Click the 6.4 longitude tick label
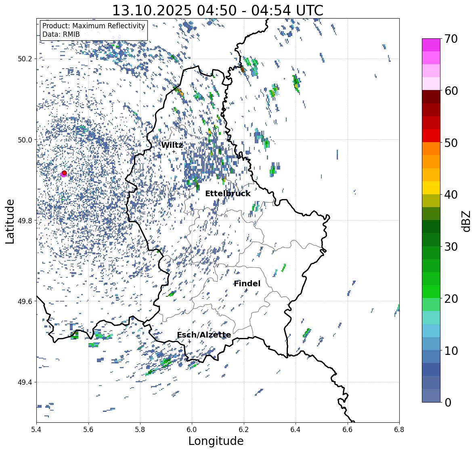 [x=296, y=430]
